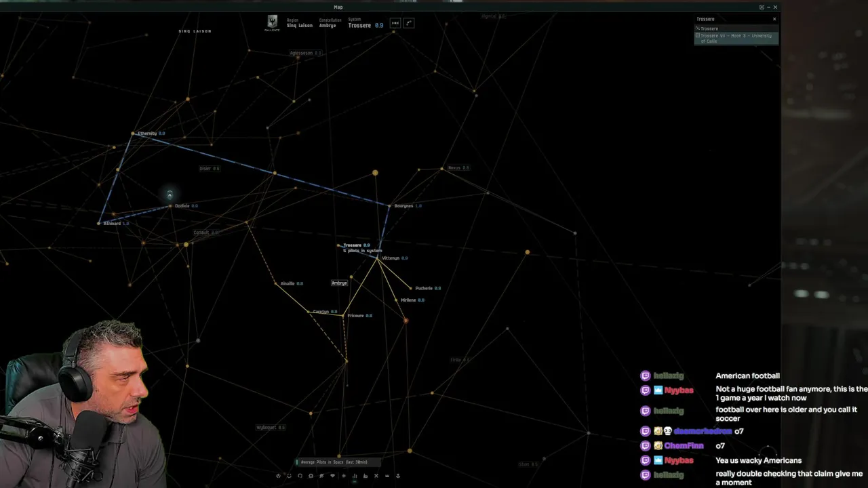Screen dimensions: 868x488
Task: Select the Dodixie system node
Action: pyautogui.click(x=170, y=206)
